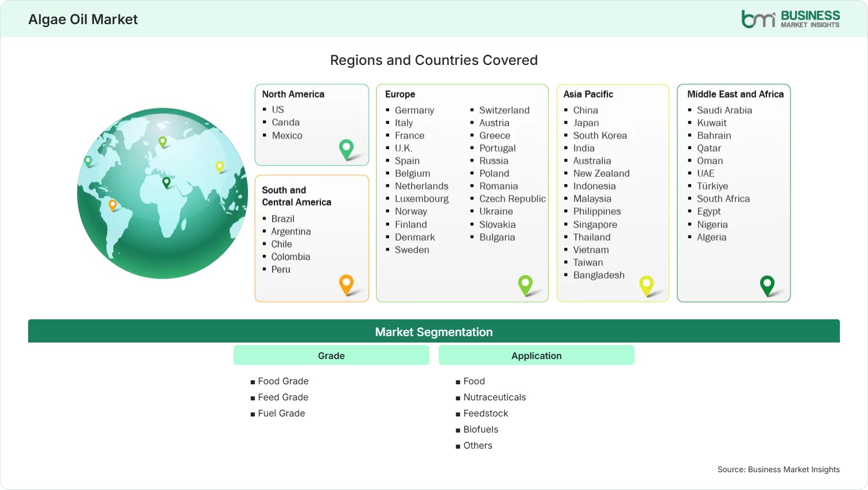Image resolution: width=868 pixels, height=490 pixels.
Task: Click Bulgaria in Europe list
Action: (x=497, y=237)
